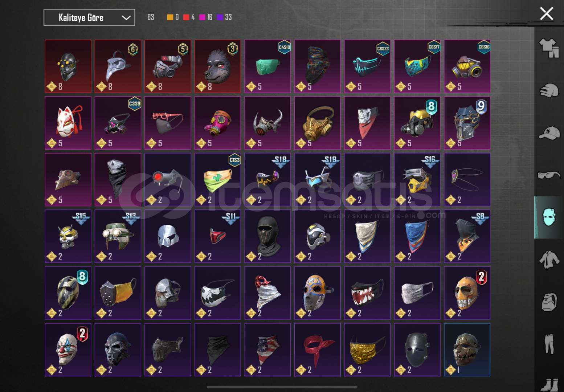Image resolution: width=564 pixels, height=392 pixels.
Task: Click the chevron arrow of sort dropdown
Action: [126, 18]
